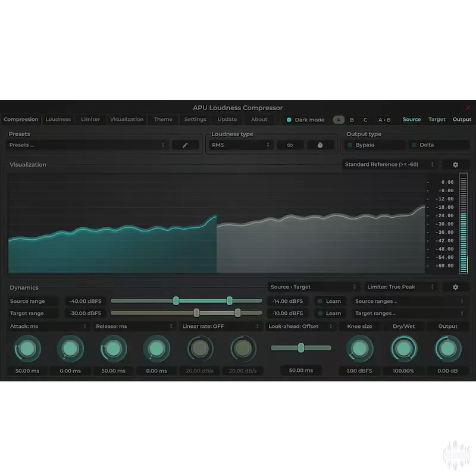476x476 pixels.
Task: Switch to the Theme tab
Action: 163,120
